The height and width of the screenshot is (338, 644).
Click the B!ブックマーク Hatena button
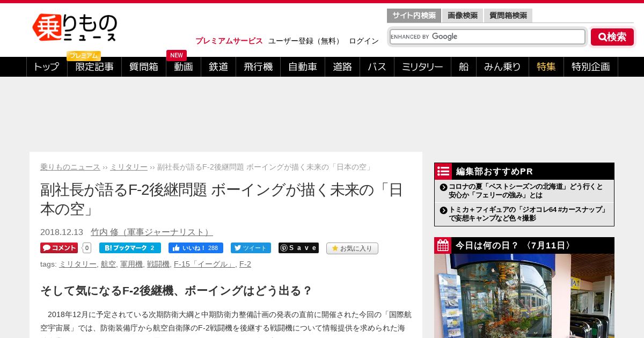pos(130,248)
